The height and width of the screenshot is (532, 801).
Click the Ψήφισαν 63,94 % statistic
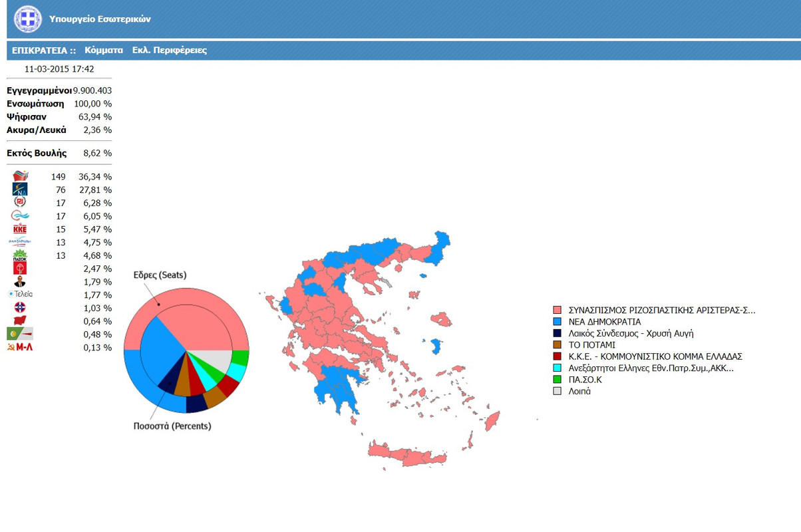click(x=59, y=117)
